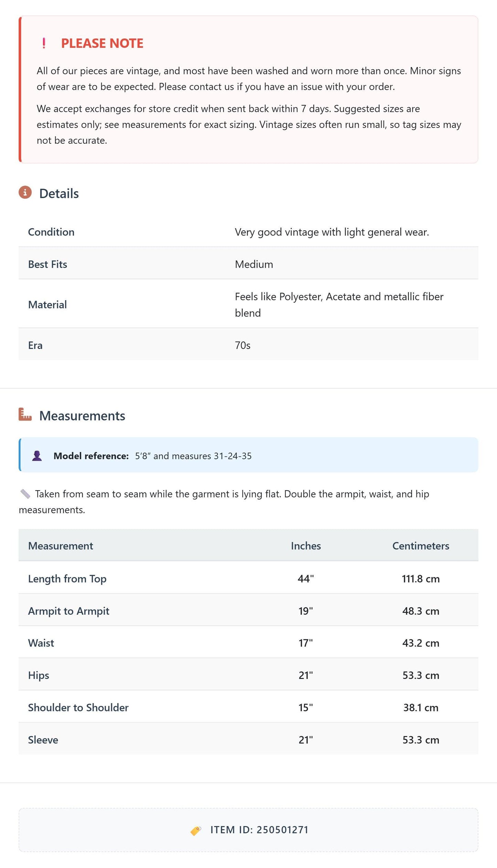This screenshot has width=497, height=868.
Task: Click the Measurements ruler icon
Action: coord(25,414)
